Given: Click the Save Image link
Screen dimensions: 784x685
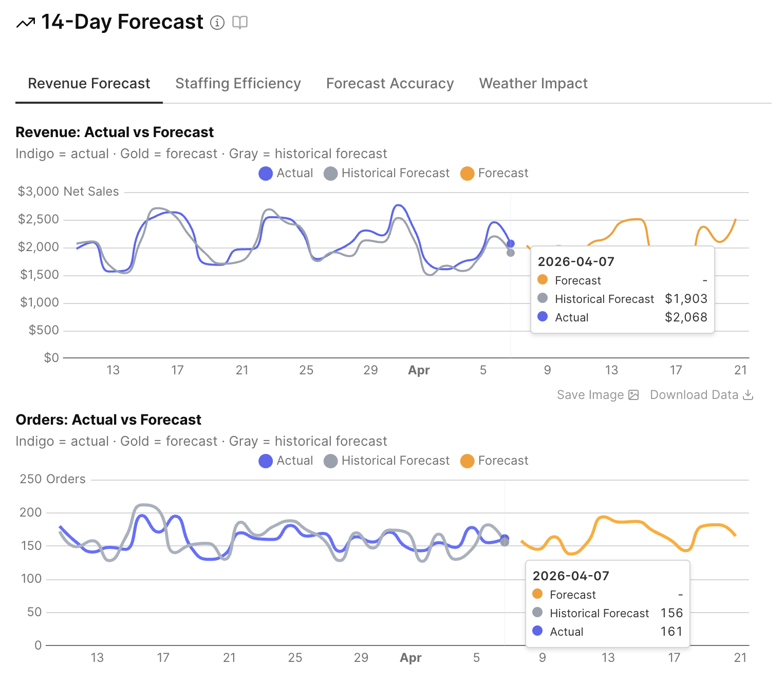Looking at the screenshot, I should pyautogui.click(x=590, y=395).
